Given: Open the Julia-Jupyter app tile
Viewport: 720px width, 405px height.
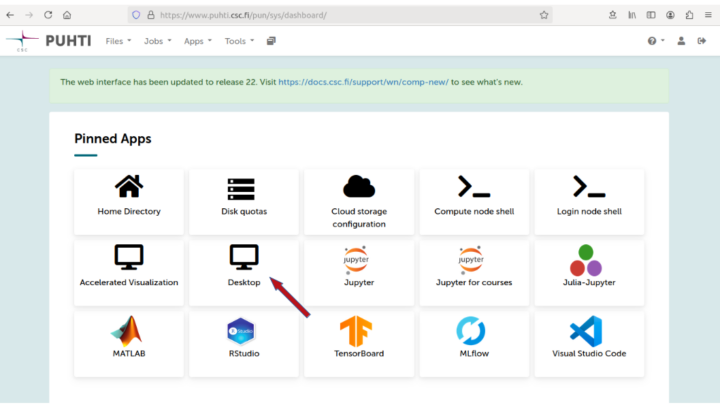Looking at the screenshot, I should 589,273.
